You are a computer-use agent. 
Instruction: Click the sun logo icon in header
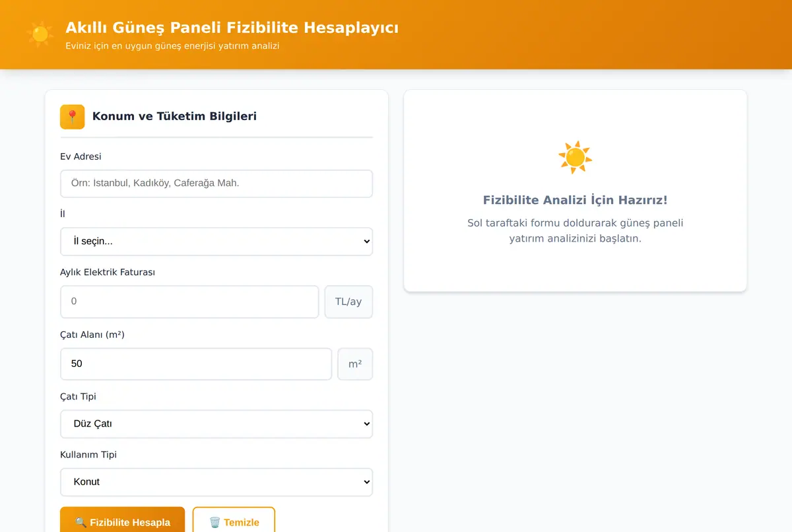pos(40,34)
